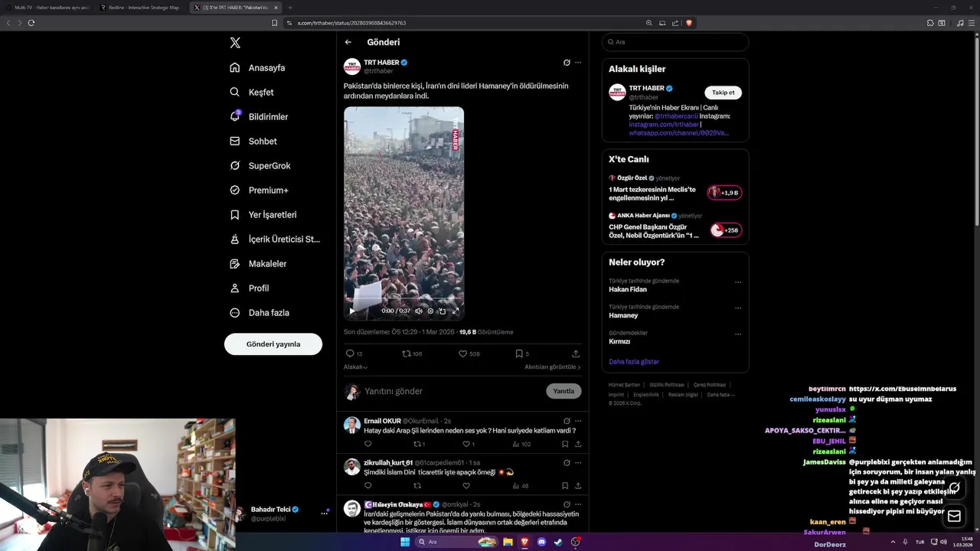Repost zikrullah_kurt_61's reply
Screen dimensions: 980x551
[x=417, y=485]
